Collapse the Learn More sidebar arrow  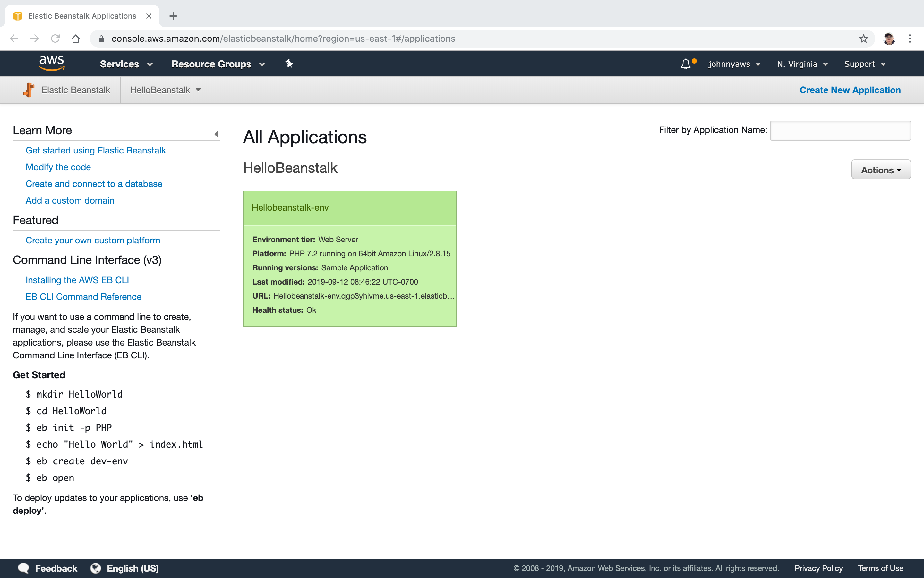pos(217,134)
